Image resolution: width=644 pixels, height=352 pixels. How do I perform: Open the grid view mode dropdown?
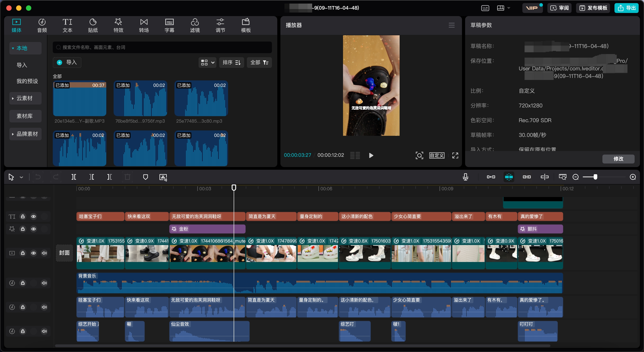(x=208, y=62)
